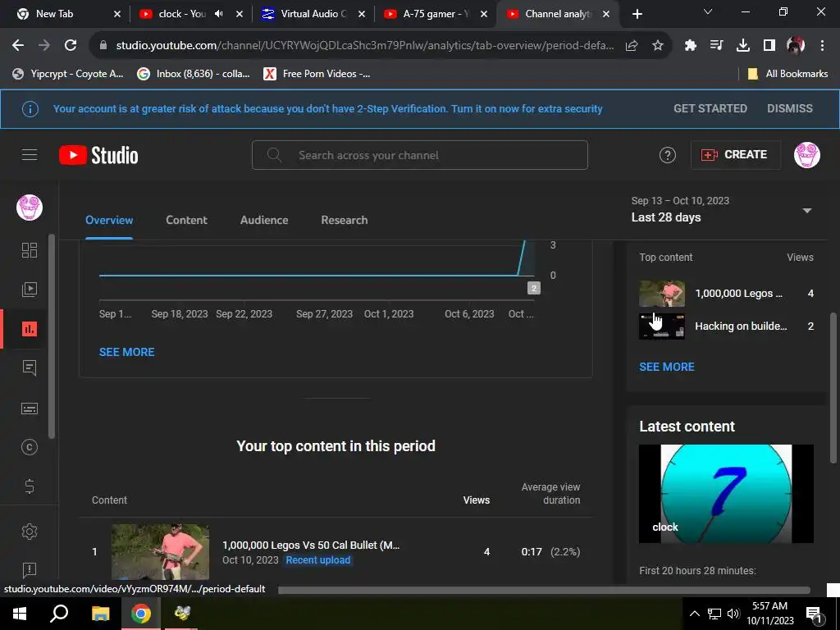The width and height of the screenshot is (840, 630).
Task: Open the Dashboard icon in sidebar
Action: click(x=30, y=250)
